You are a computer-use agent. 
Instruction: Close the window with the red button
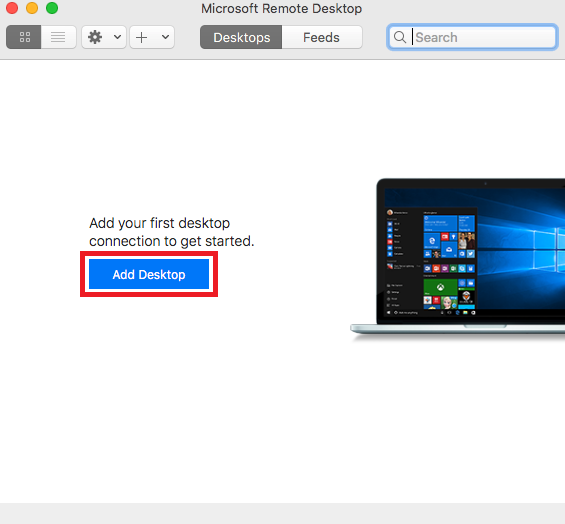click(12, 8)
